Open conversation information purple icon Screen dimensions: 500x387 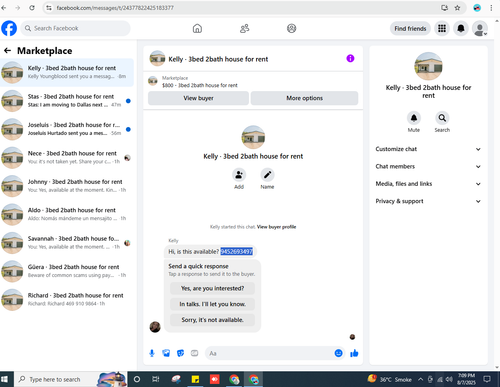pyautogui.click(x=350, y=58)
